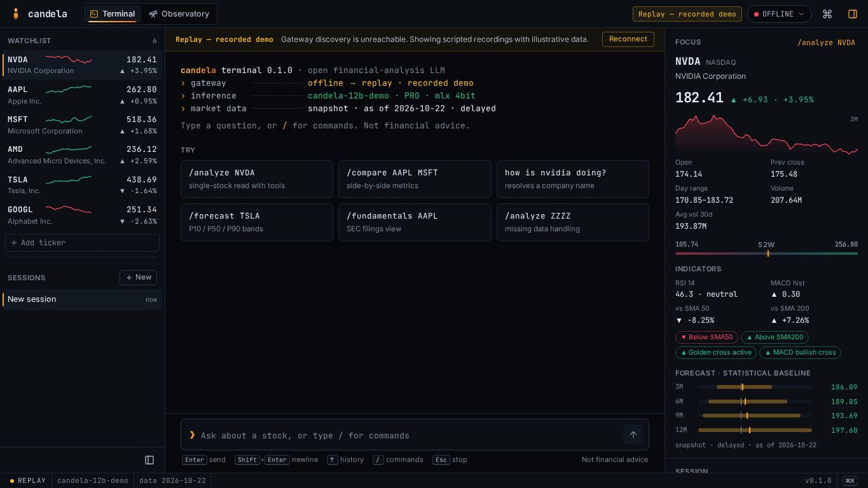Run the /fundamentals AAPL suggestion
The image size is (868, 488).
click(x=415, y=222)
